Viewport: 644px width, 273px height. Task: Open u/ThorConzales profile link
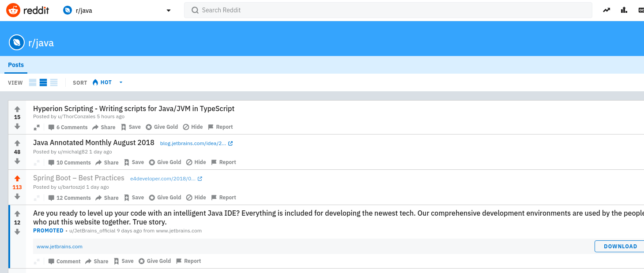[x=76, y=117]
